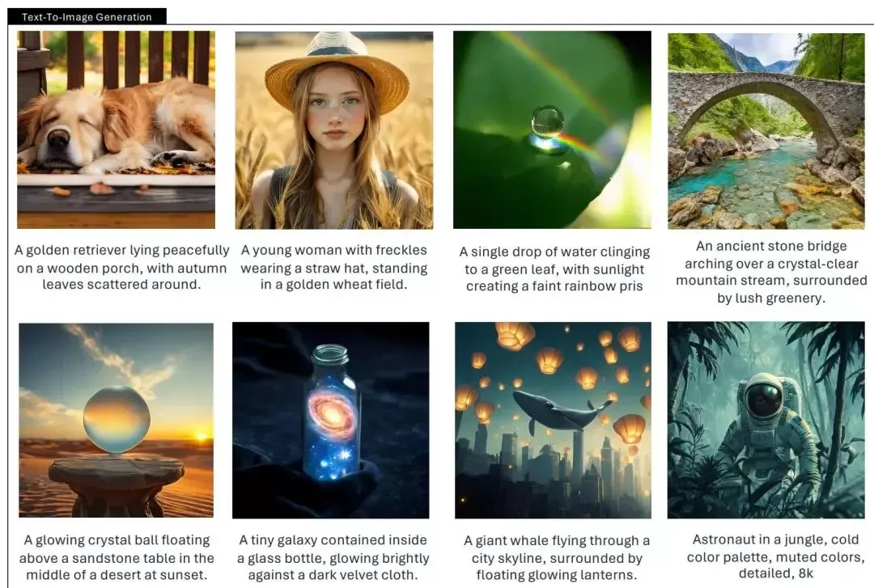This screenshot has height=588, width=874.
Task: Select the glowing crystal ball caption
Action: tap(117, 557)
